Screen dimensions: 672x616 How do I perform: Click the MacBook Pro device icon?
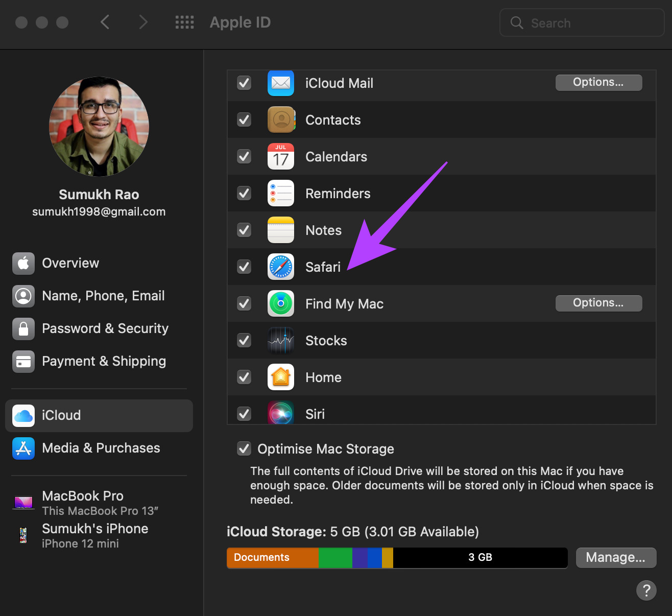point(23,503)
